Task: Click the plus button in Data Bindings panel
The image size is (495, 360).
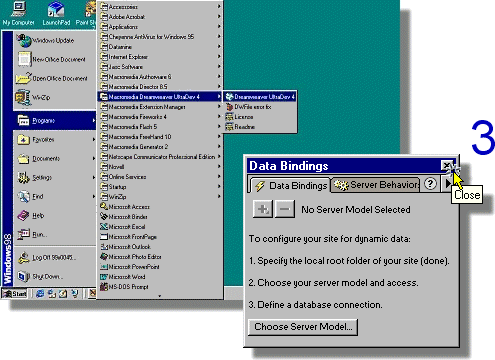Action: pos(263,209)
